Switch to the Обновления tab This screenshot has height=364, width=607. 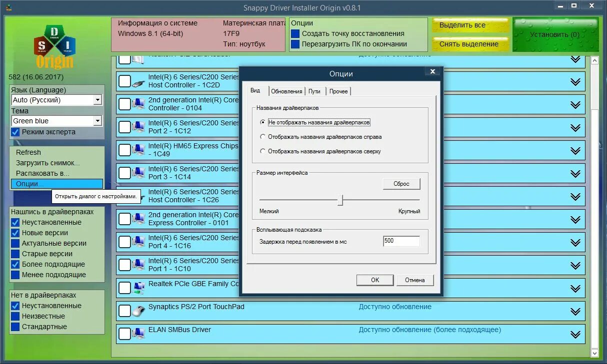tap(286, 91)
